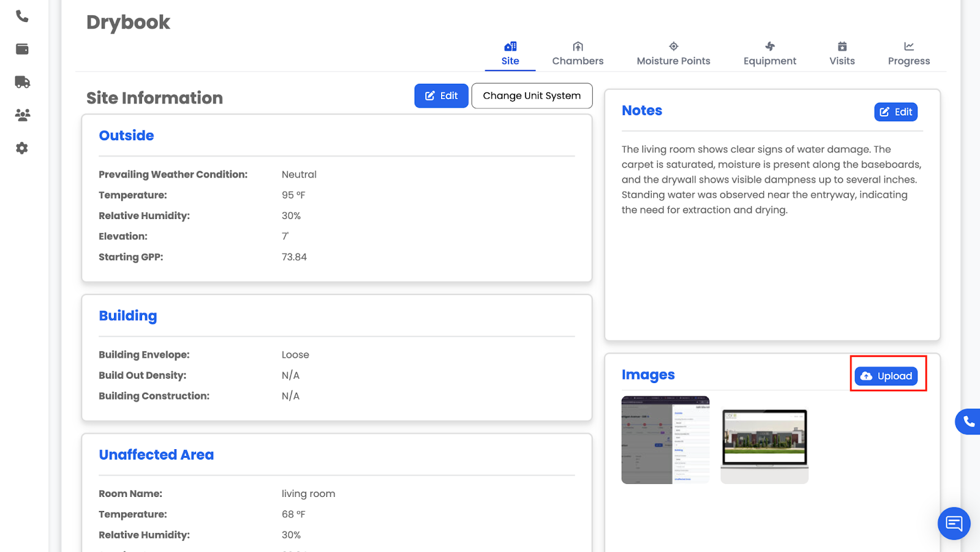Screen dimensions: 980x552
Task: Edit the Site Information
Action: click(441, 96)
